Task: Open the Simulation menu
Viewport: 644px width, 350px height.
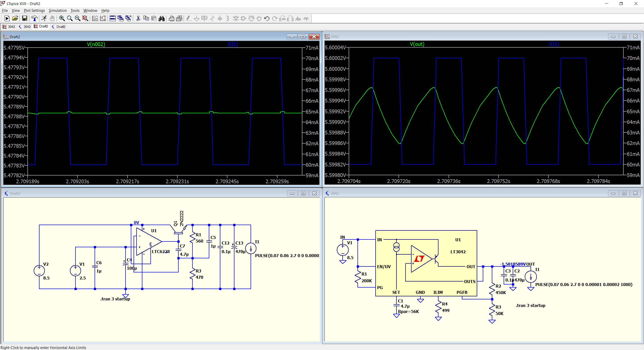Action: [x=58, y=10]
